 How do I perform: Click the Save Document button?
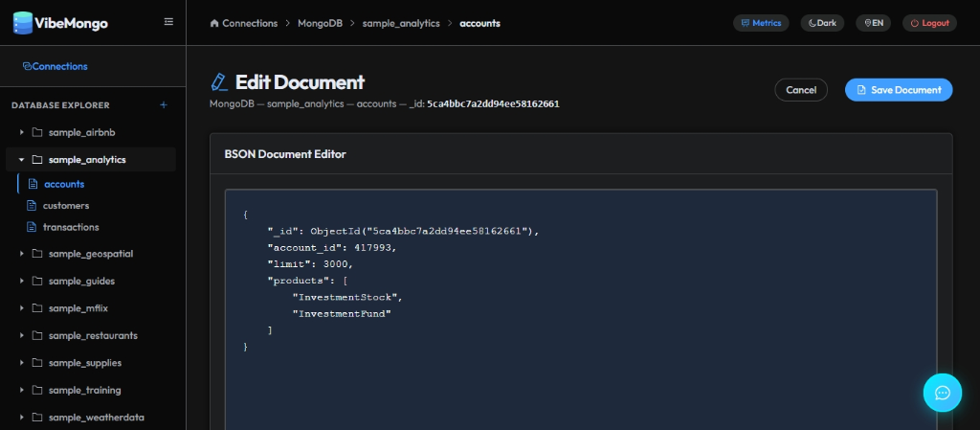898,90
